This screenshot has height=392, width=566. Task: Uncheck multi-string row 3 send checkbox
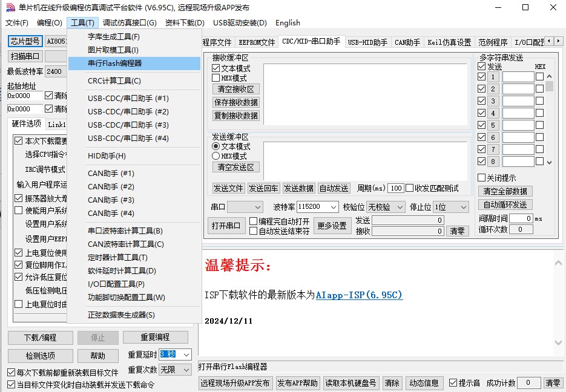click(481, 100)
